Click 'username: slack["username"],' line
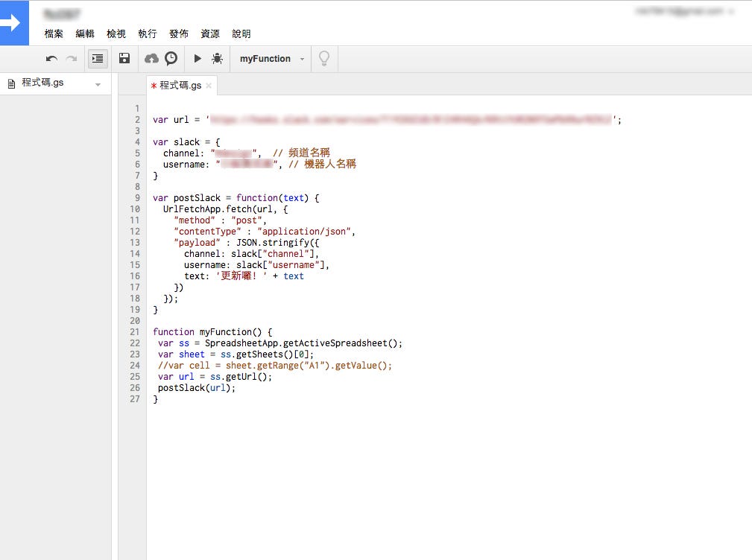This screenshot has height=560, width=752. click(256, 265)
